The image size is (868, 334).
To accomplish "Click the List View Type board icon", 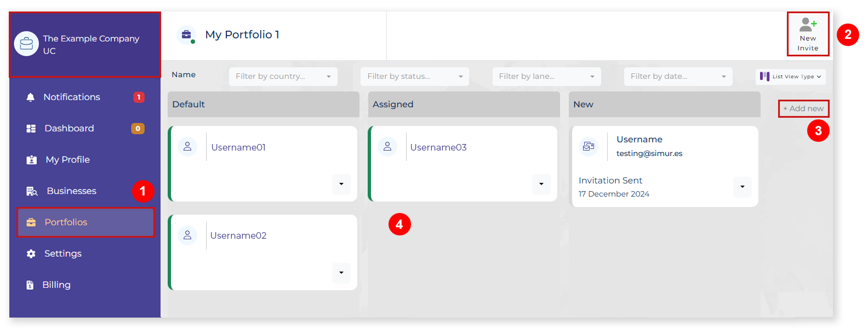I will click(765, 76).
